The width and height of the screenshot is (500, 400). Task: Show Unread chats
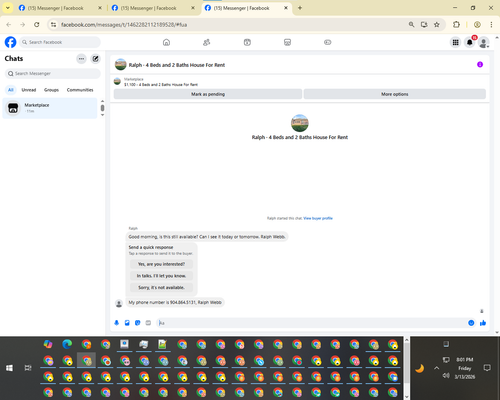pyautogui.click(x=29, y=90)
